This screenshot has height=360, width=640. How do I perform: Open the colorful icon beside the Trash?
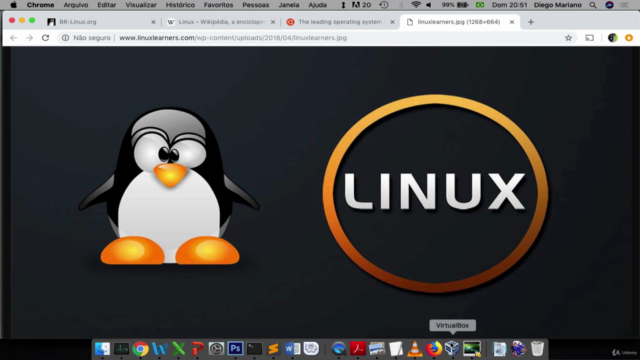tap(518, 349)
